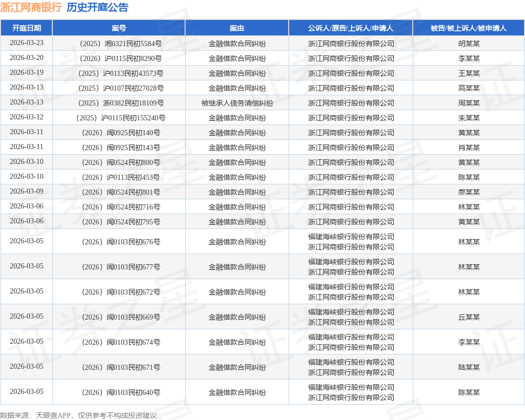
Task: Click date cell 2026-03-19
Action: [x=27, y=73]
